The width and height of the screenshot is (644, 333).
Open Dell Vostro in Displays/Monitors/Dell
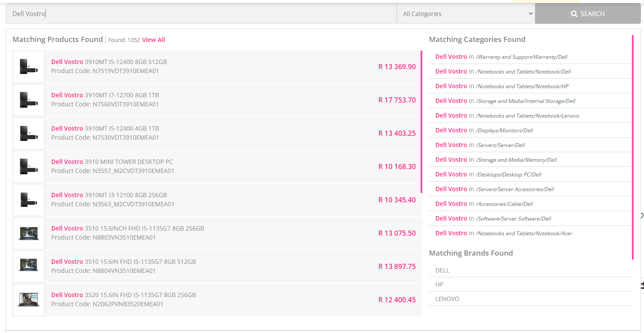(484, 130)
